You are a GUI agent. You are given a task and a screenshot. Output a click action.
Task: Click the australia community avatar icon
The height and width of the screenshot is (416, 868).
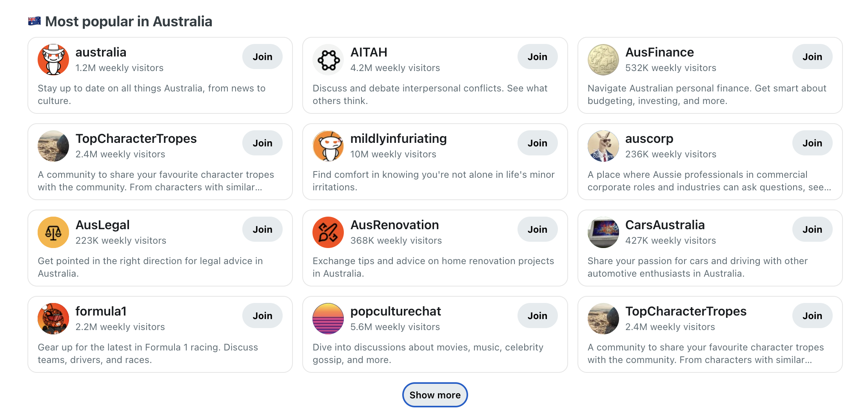[53, 60]
